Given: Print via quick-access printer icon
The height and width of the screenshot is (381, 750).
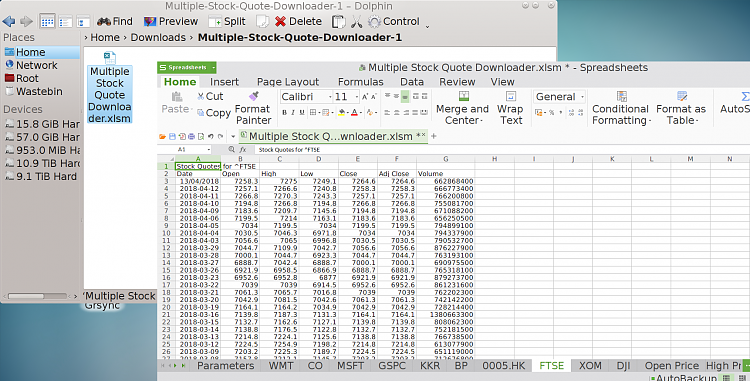Looking at the screenshot, I should 191,137.
